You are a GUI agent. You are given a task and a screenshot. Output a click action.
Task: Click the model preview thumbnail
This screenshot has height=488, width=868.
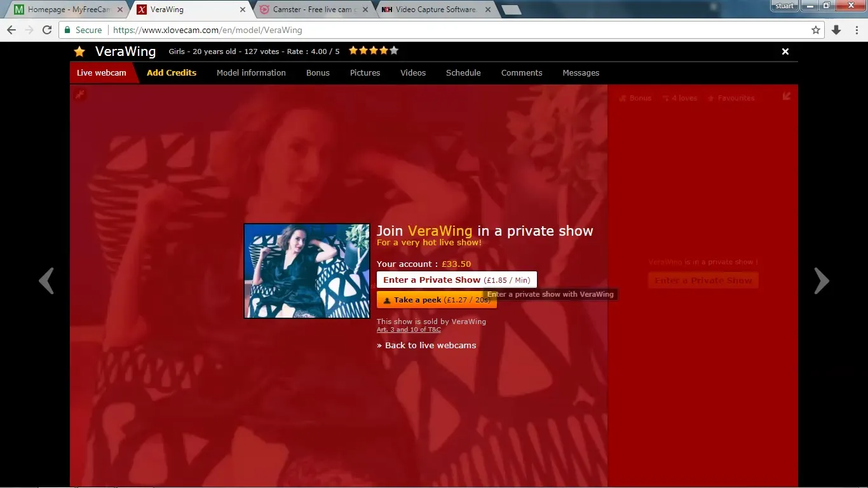coord(307,271)
